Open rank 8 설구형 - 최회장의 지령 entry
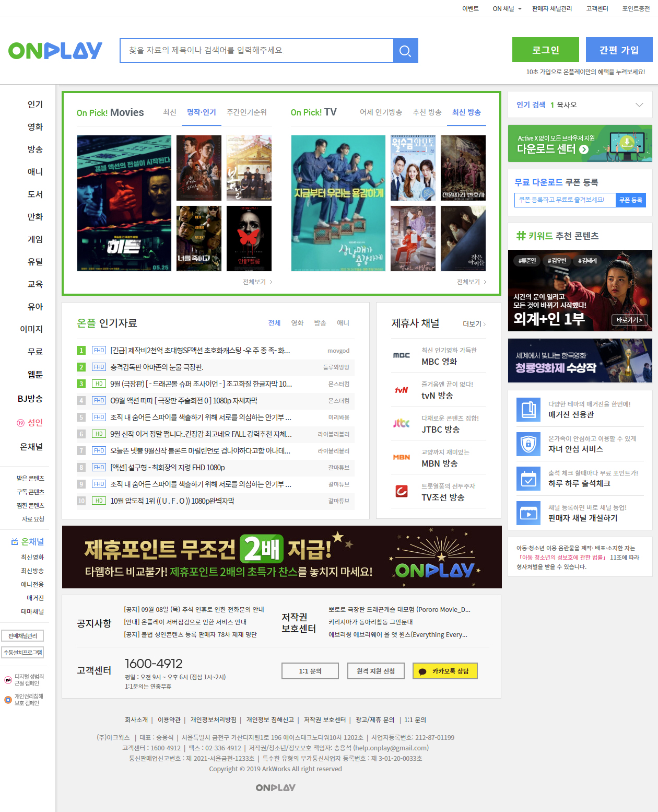 [167, 468]
